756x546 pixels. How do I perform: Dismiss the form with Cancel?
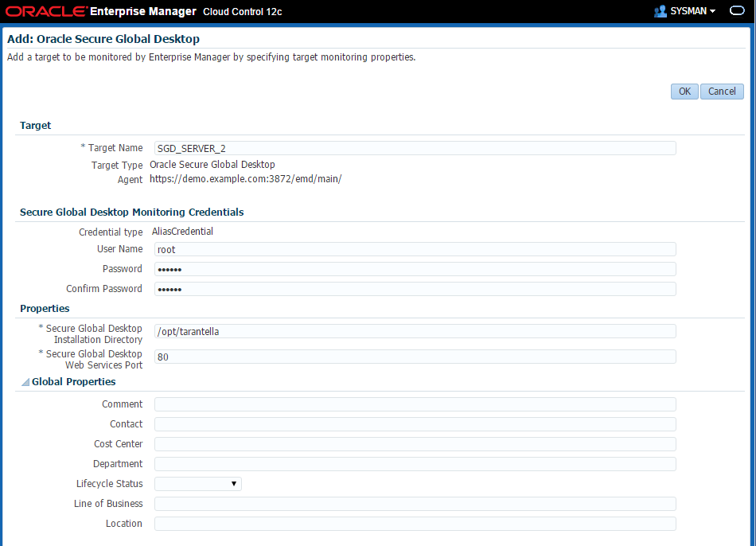722,92
